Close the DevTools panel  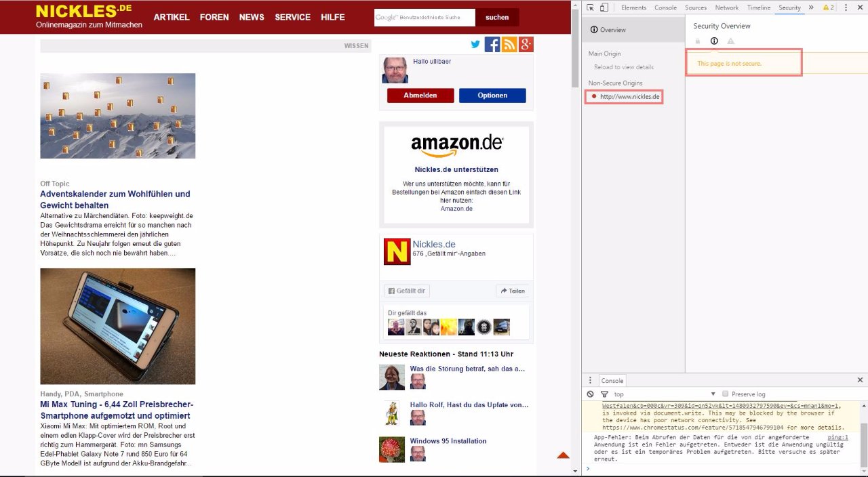(859, 7)
